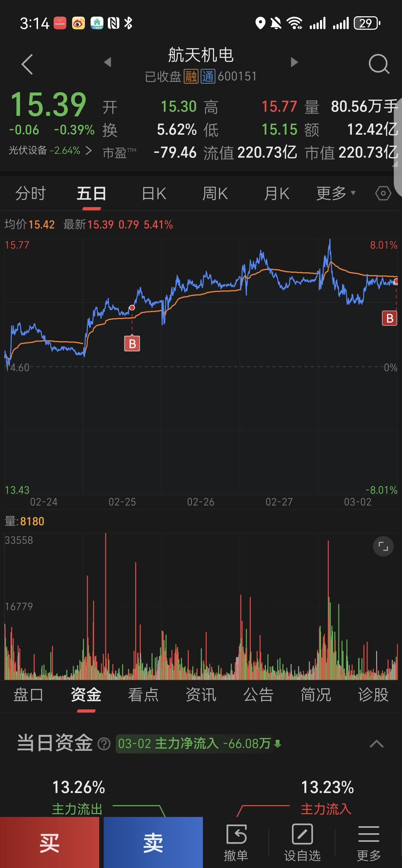
Task: Select the 盘口 tab
Action: pos(28,695)
